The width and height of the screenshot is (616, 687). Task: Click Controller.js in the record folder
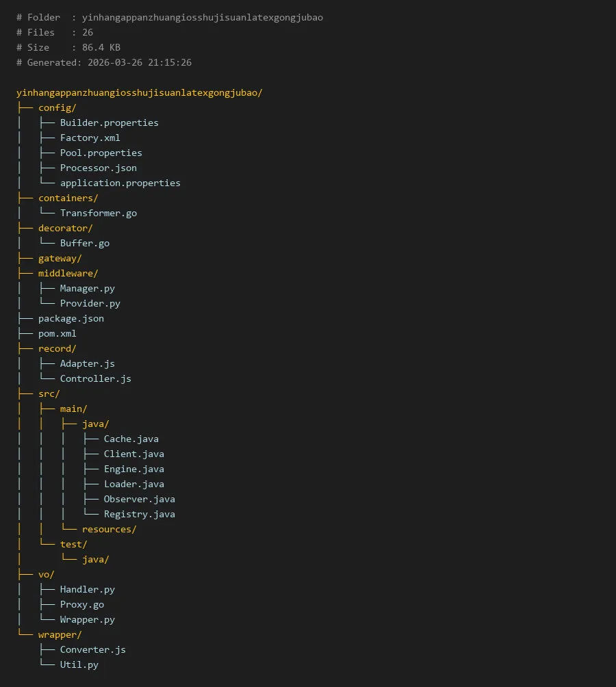coord(95,378)
